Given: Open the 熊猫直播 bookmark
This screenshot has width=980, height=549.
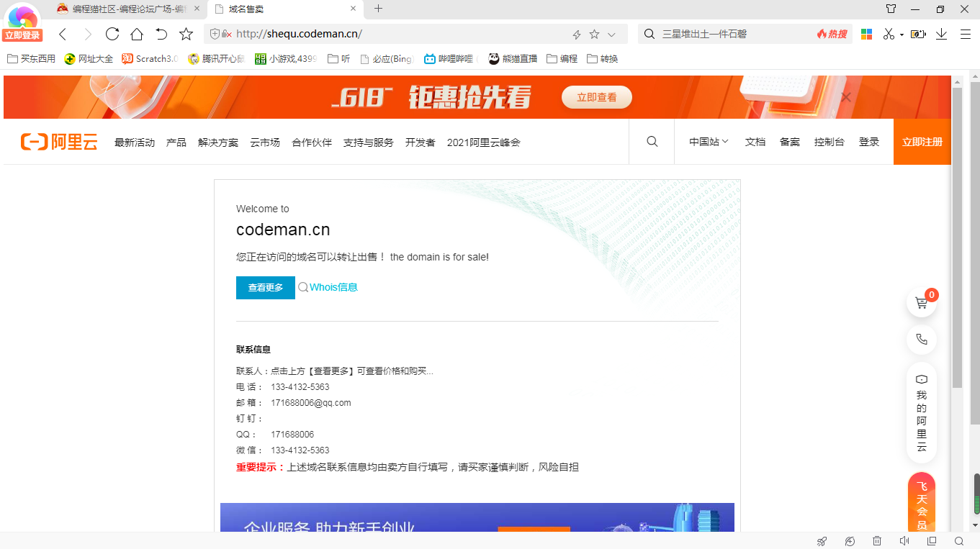Looking at the screenshot, I should pos(513,59).
